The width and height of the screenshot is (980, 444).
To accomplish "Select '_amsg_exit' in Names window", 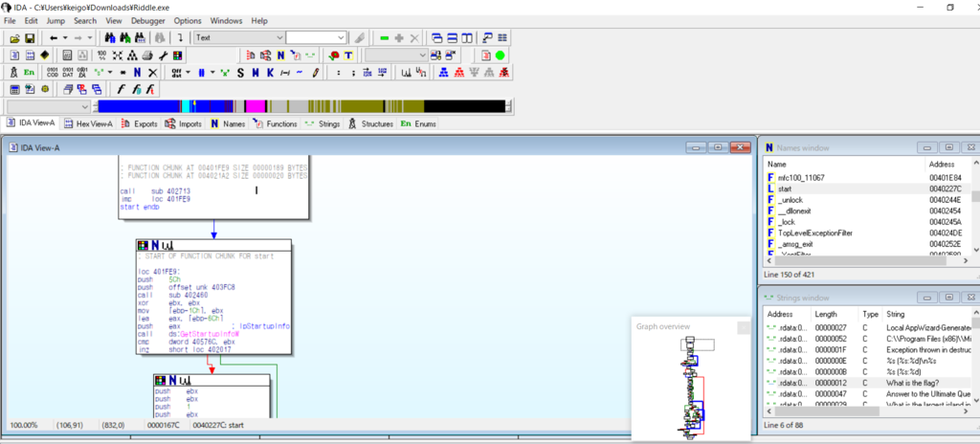I will point(868,244).
